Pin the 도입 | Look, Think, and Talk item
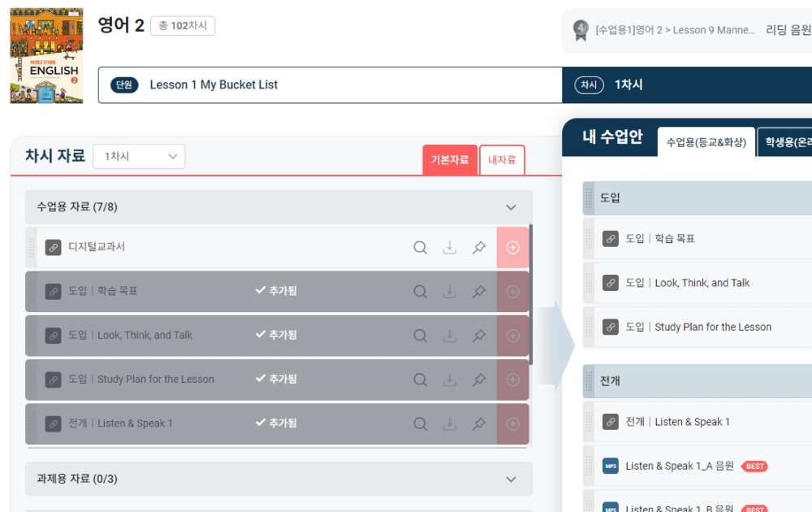Viewport: 812px width, 512px height. pyautogui.click(x=479, y=336)
